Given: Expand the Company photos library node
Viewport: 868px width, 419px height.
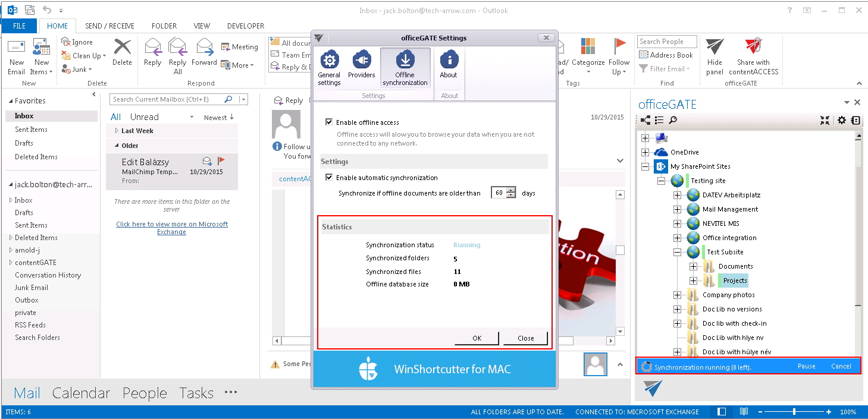Looking at the screenshot, I should pos(677,295).
